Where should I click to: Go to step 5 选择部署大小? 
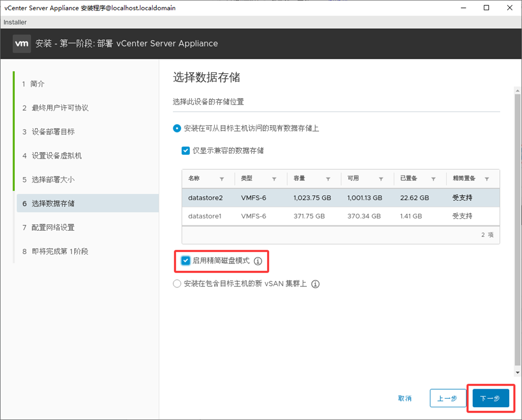click(x=53, y=180)
